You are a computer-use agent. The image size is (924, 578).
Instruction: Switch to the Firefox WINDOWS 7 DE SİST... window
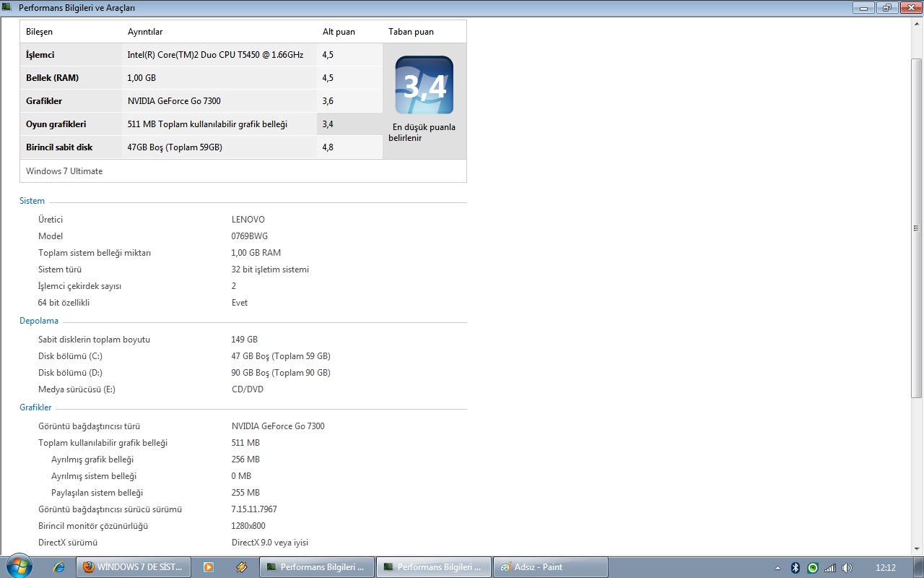click(x=134, y=567)
